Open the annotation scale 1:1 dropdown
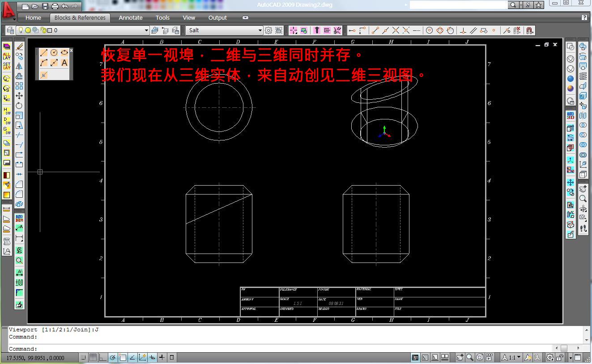The height and width of the screenshot is (364, 592). coord(511,357)
